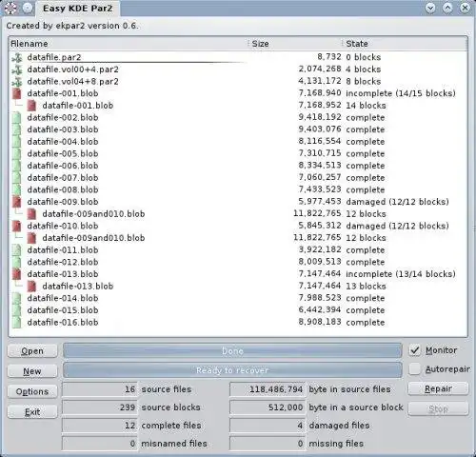The height and width of the screenshot is (457, 476).
Task: Click the size value 9,418,192
Action: [320, 117]
